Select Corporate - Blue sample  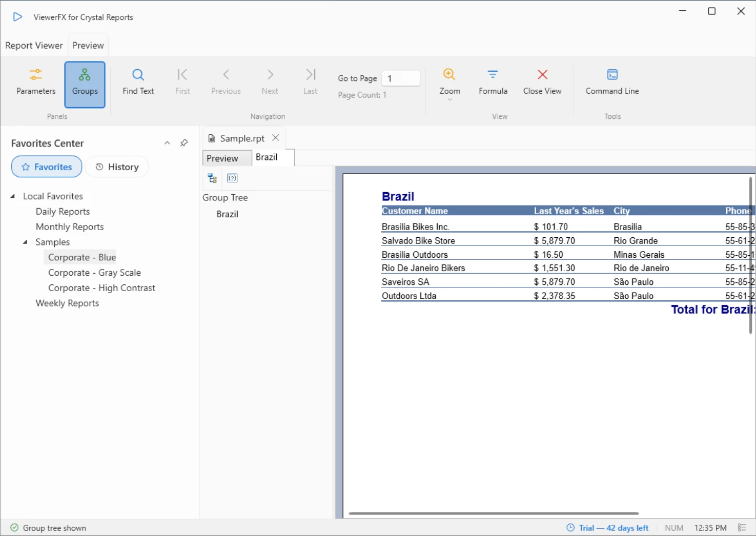pos(82,257)
